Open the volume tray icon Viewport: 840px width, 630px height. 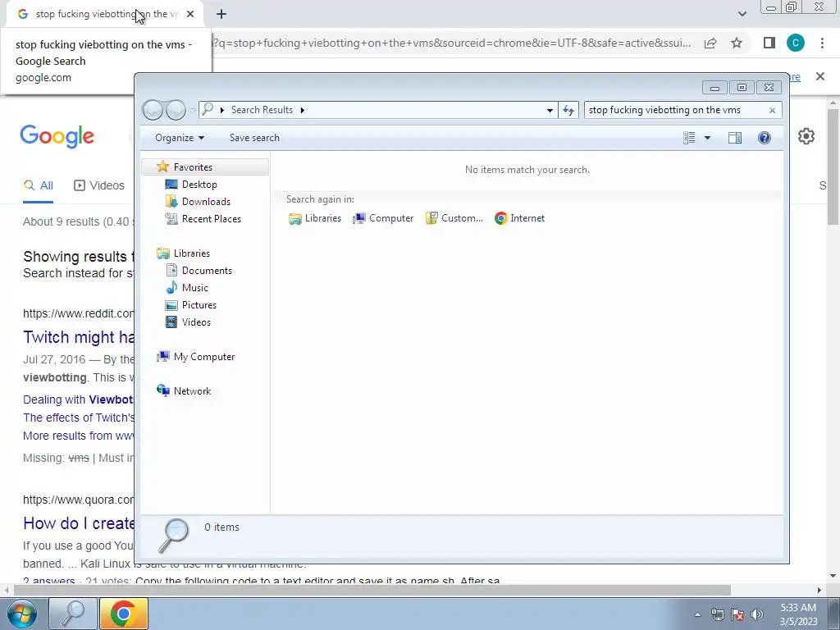tap(756, 614)
